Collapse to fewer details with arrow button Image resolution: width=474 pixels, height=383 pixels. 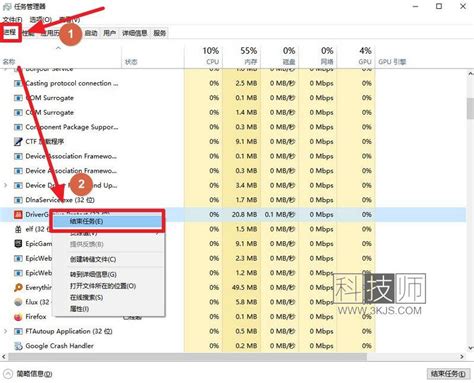click(8, 374)
